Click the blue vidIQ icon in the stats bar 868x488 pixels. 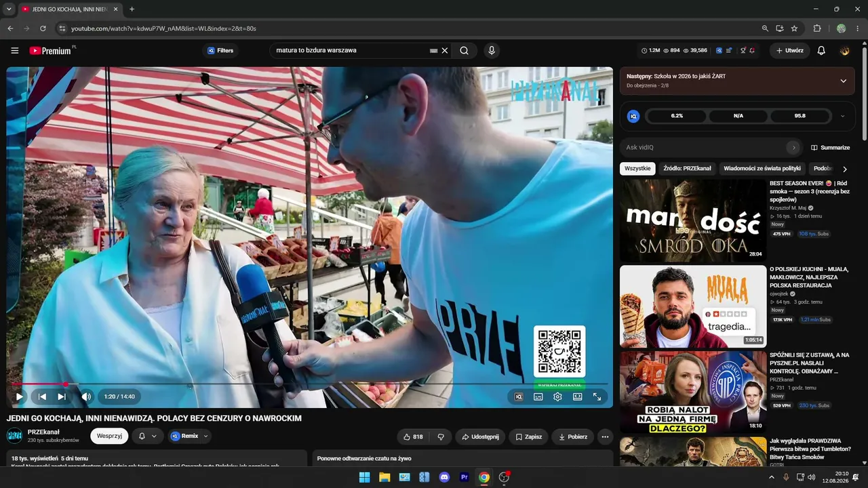[x=719, y=51]
